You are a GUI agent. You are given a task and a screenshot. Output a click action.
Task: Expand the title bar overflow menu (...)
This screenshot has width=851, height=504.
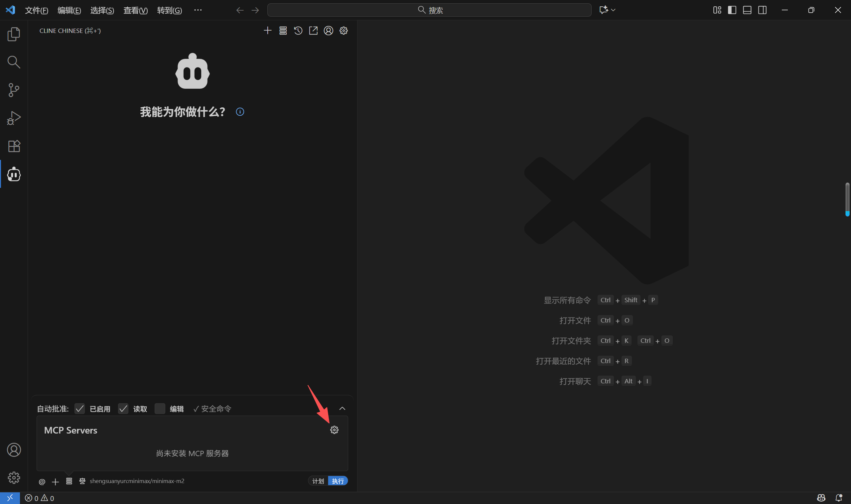tap(198, 10)
